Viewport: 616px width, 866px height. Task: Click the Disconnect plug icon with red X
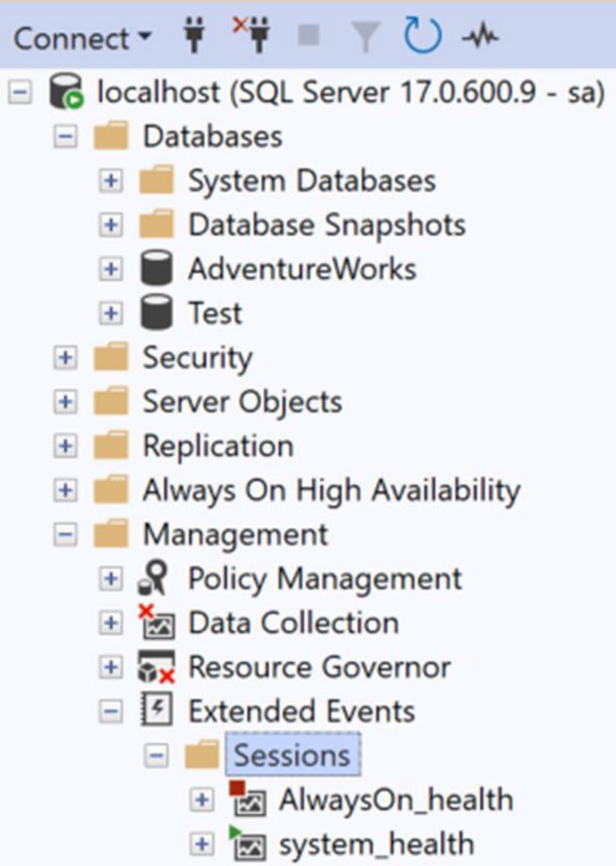(x=252, y=35)
